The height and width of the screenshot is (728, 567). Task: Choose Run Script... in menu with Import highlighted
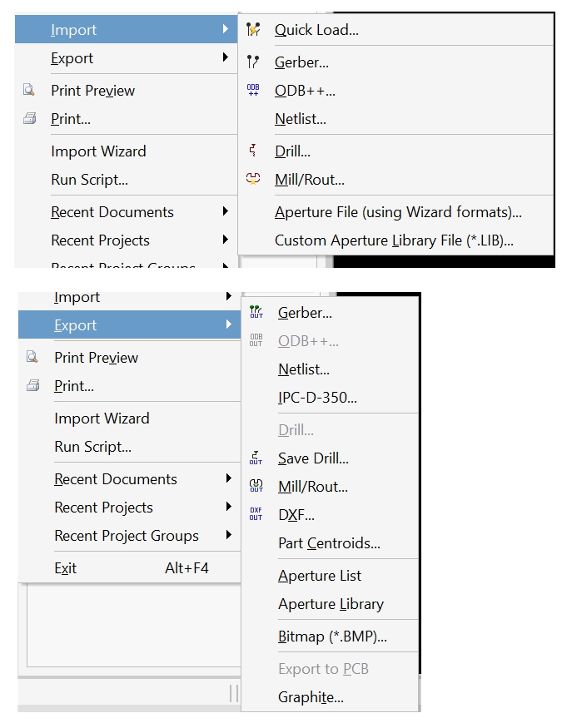click(89, 180)
